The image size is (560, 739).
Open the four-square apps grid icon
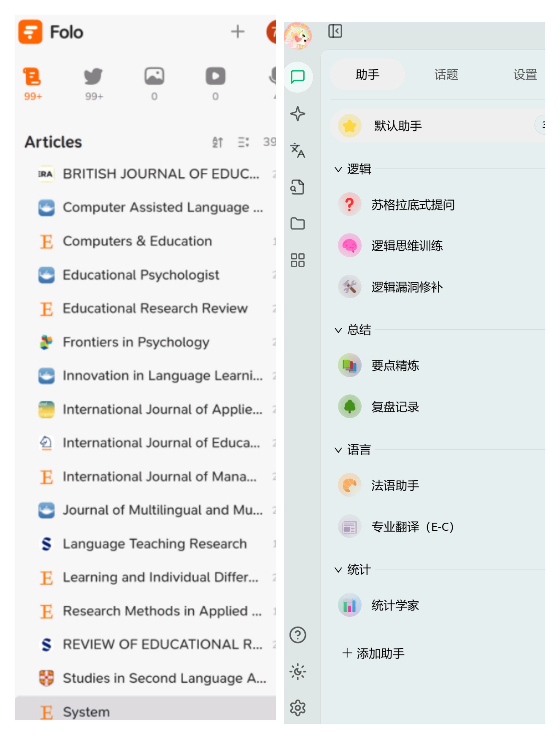coord(297,260)
